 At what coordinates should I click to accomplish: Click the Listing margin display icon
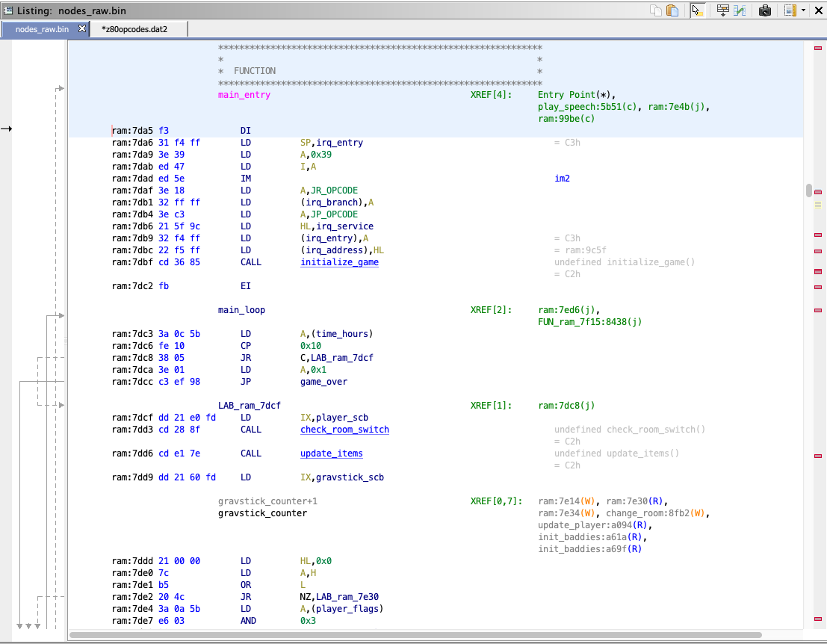pyautogui.click(x=790, y=10)
